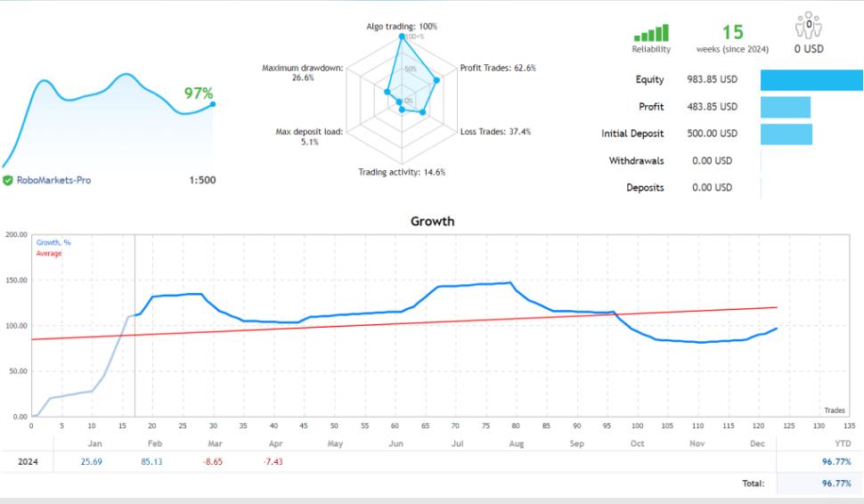Viewport: 864px width, 504px height.
Task: Click the 2024 year row label
Action: [27, 462]
